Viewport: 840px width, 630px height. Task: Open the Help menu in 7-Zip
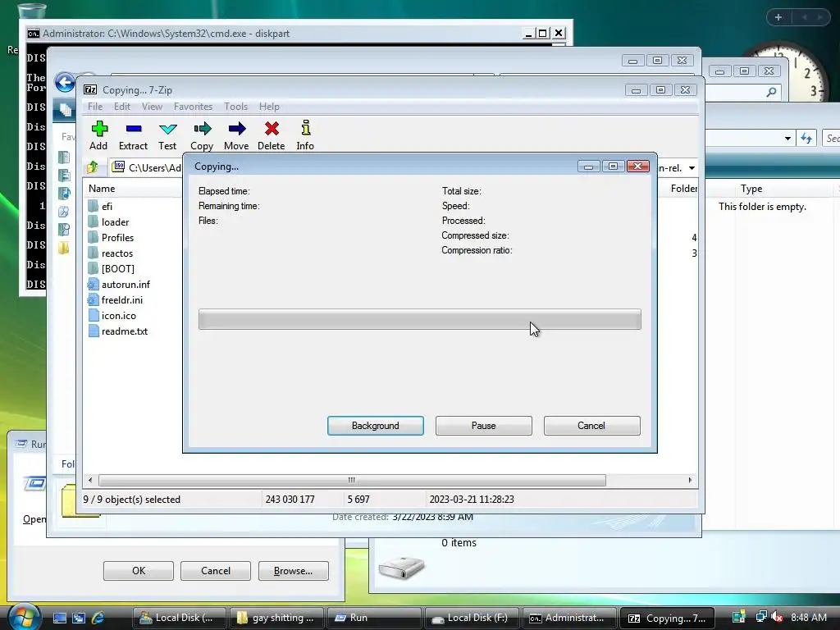click(x=269, y=107)
